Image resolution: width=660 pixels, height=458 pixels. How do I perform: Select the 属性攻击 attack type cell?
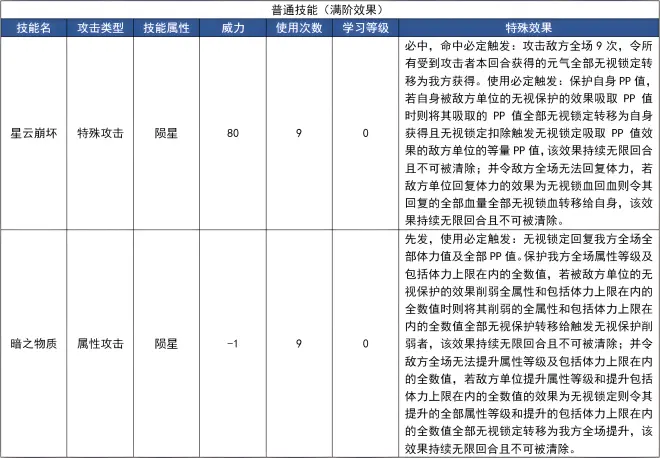100,344
